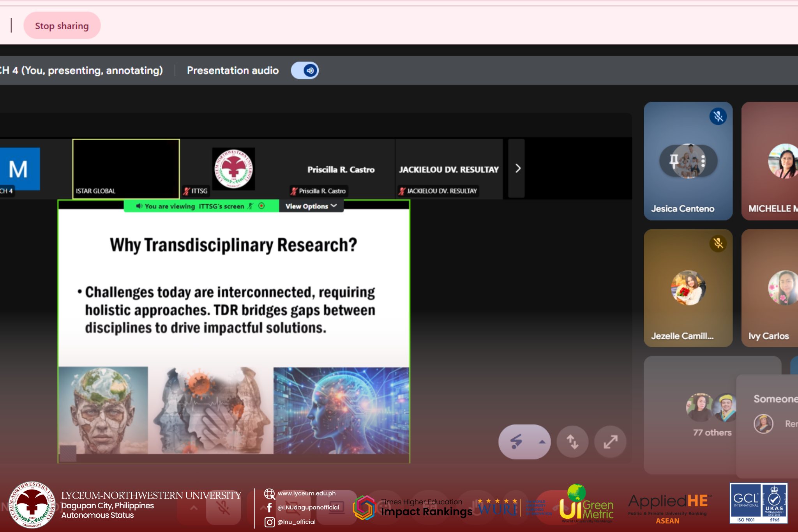Pin Jesica Centeno's tile
The image size is (798, 532).
click(x=674, y=161)
